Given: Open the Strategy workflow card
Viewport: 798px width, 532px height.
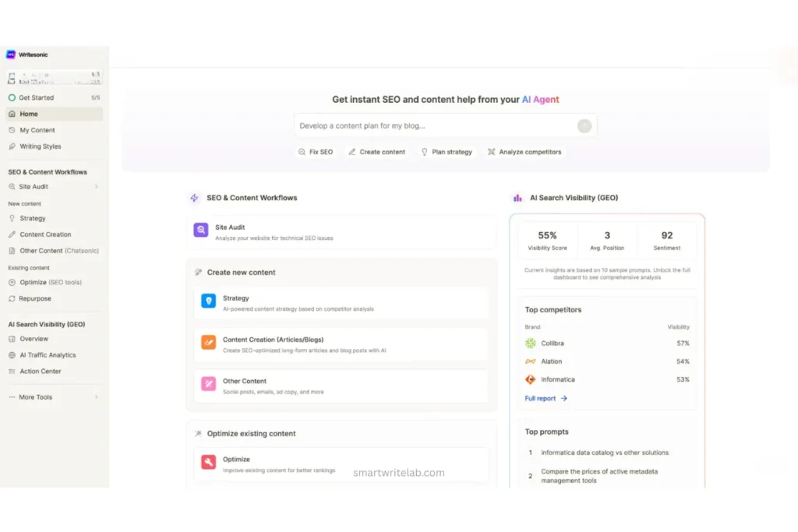Looking at the screenshot, I should click(341, 303).
